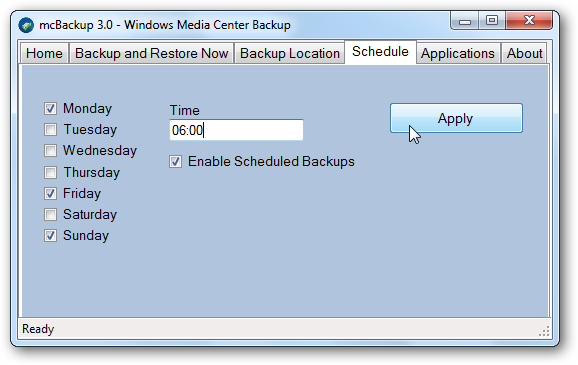The width and height of the screenshot is (578, 365).
Task: Tick the Thursday checkbox
Action: tap(51, 172)
